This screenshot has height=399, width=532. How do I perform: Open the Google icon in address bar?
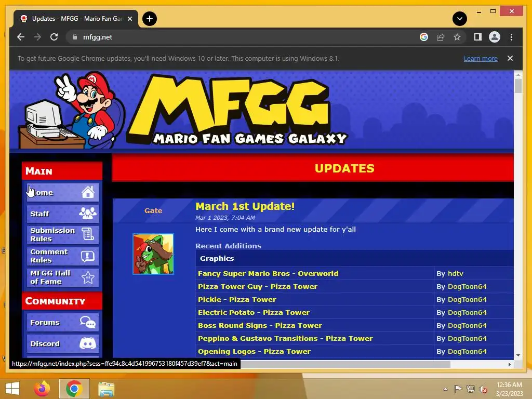coord(424,37)
